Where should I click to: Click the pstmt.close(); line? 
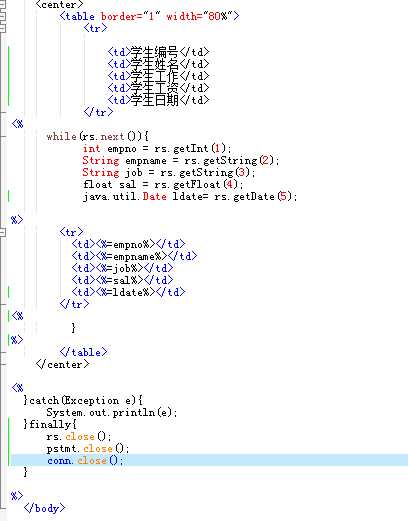coord(88,448)
